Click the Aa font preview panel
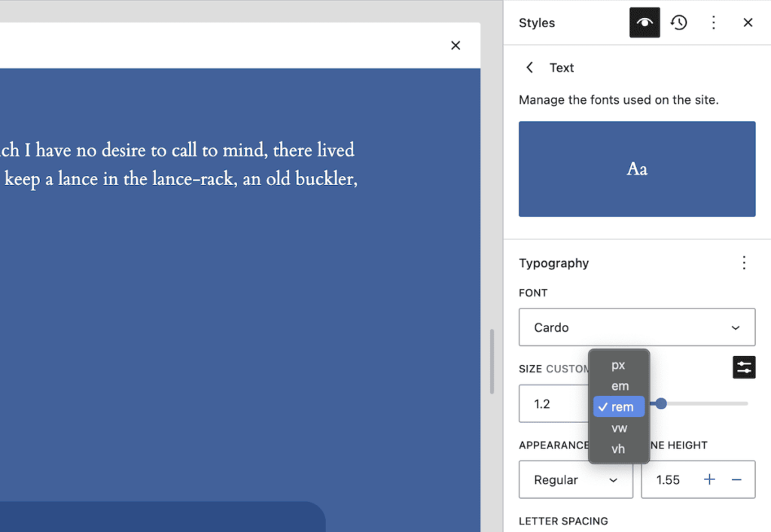The image size is (771, 532). (636, 169)
